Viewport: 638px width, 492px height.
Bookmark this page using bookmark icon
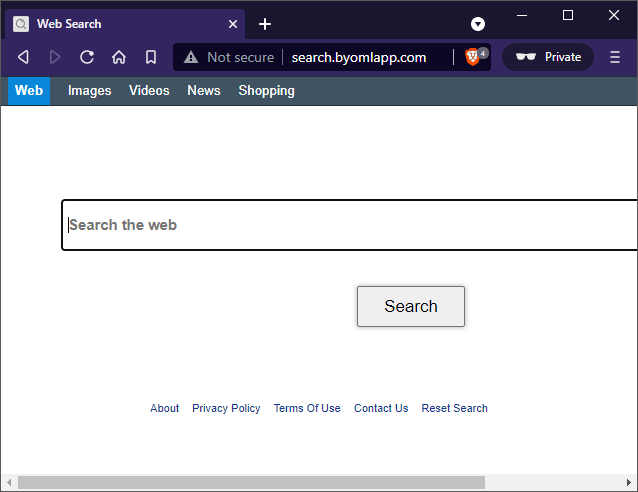pos(151,57)
